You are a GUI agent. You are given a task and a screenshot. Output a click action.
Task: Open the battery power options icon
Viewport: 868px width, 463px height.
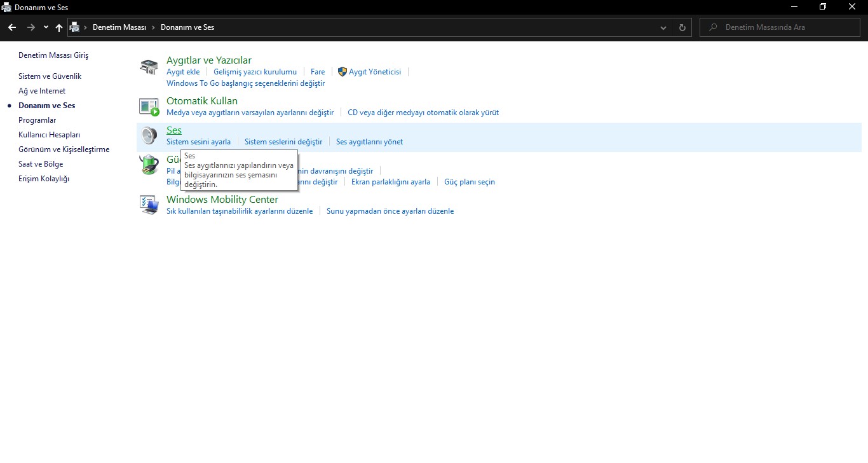pos(149,165)
